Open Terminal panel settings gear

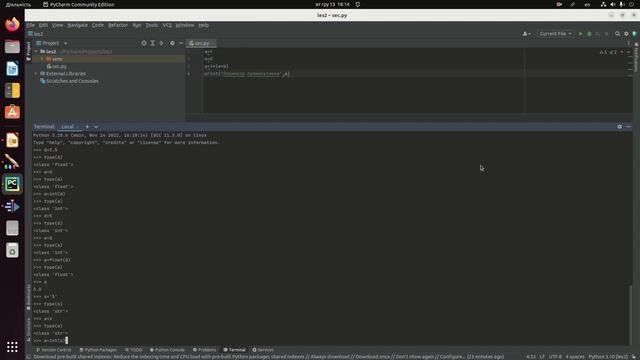tap(620, 127)
